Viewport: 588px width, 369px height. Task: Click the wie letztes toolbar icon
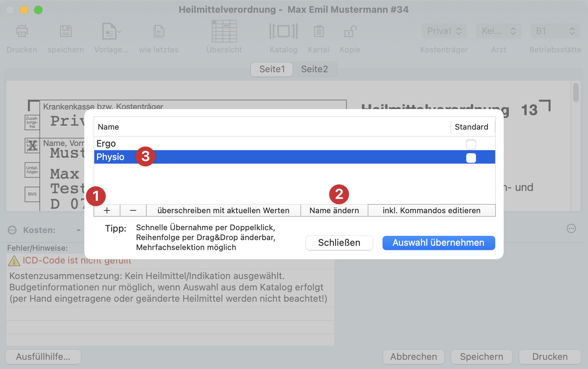pos(159,32)
